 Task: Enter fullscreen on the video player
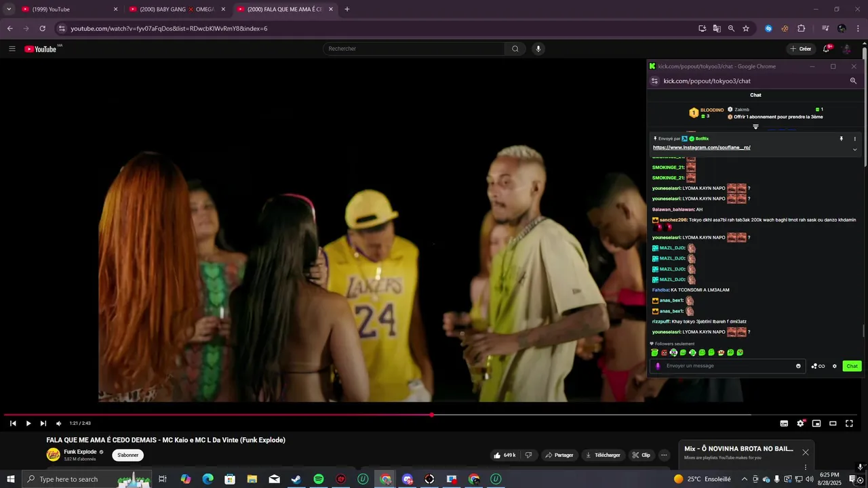[849, 424]
